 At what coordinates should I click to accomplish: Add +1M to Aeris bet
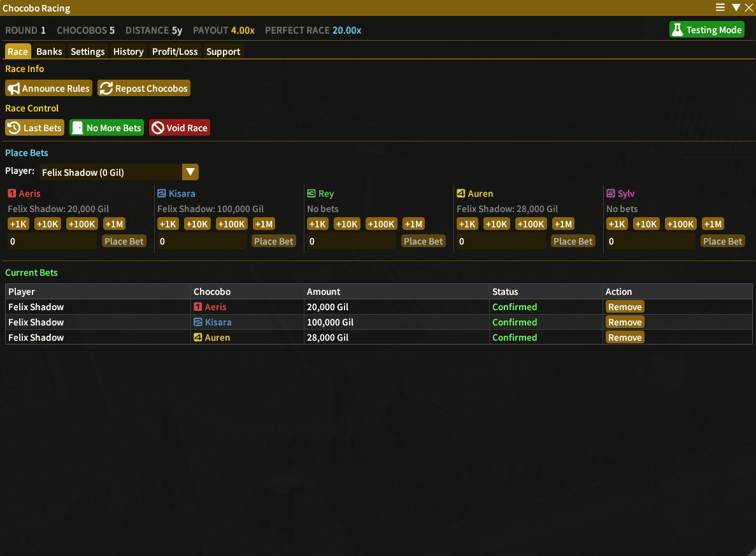tap(114, 224)
